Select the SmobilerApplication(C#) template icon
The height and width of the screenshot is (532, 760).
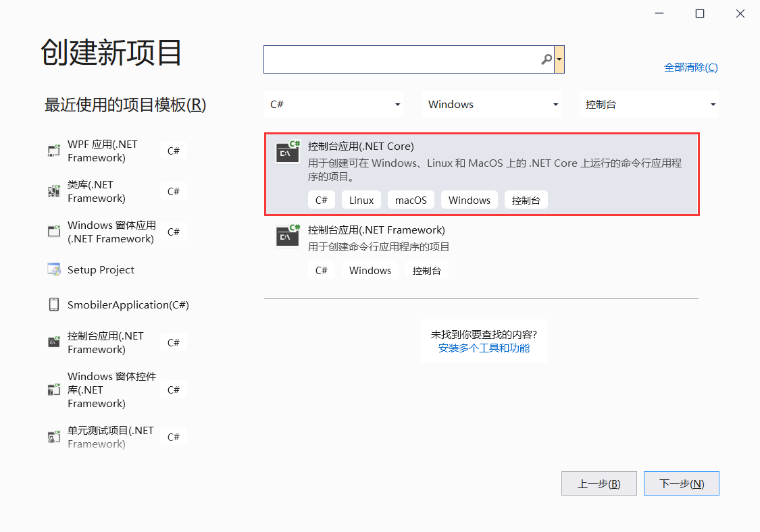tap(53, 304)
